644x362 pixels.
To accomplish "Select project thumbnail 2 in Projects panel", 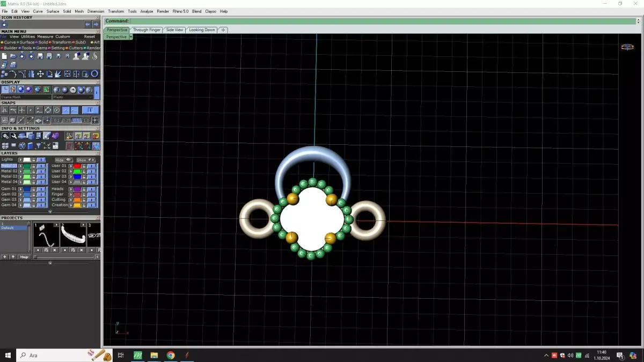I will pos(72,235).
